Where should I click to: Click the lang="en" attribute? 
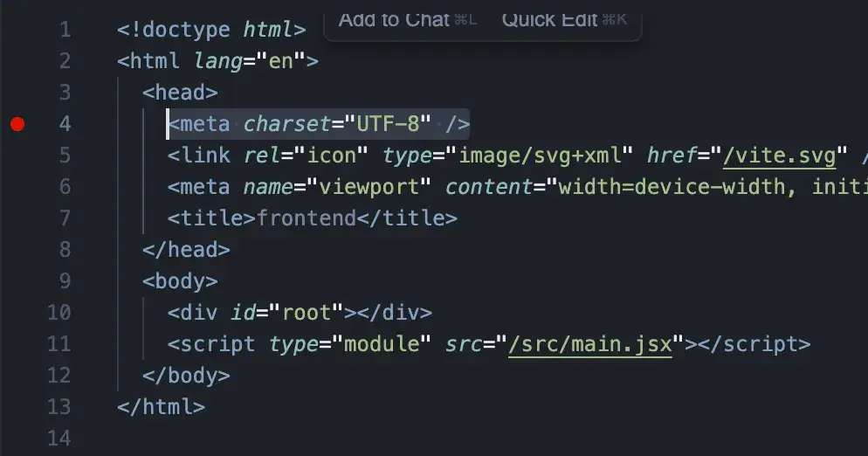tap(250, 61)
